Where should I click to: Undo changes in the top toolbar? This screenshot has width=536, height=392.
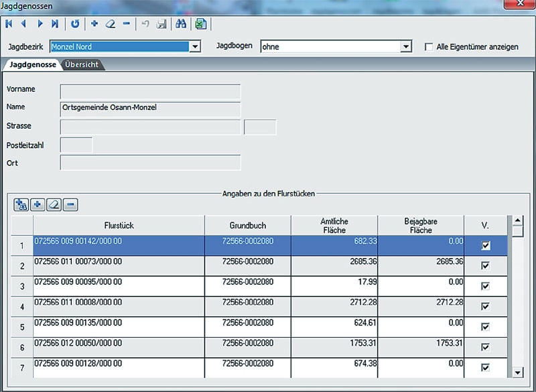coord(145,24)
